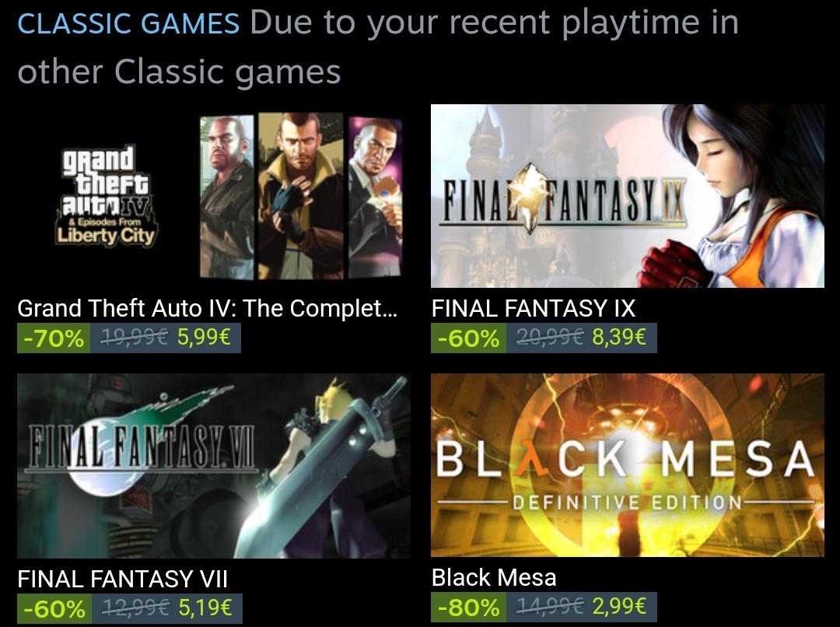
Task: Click the Grand Theft Auto IV title text
Action: click(208, 308)
